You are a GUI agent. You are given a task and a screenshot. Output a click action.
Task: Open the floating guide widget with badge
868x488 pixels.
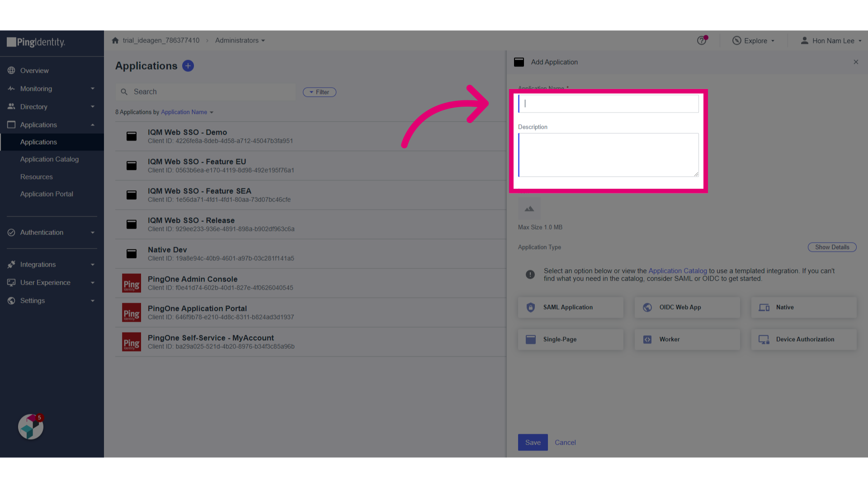31,427
